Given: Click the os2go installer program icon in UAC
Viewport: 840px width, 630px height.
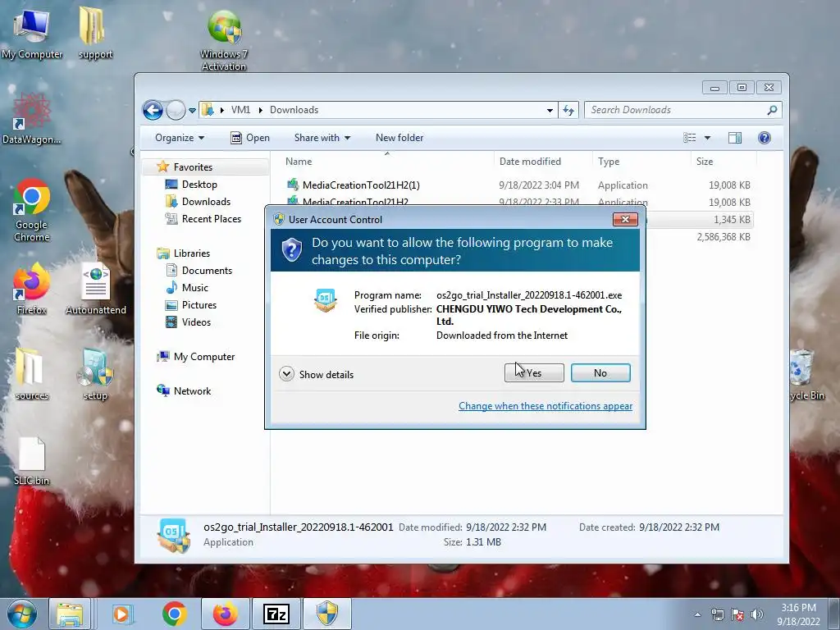Looking at the screenshot, I should point(325,300).
